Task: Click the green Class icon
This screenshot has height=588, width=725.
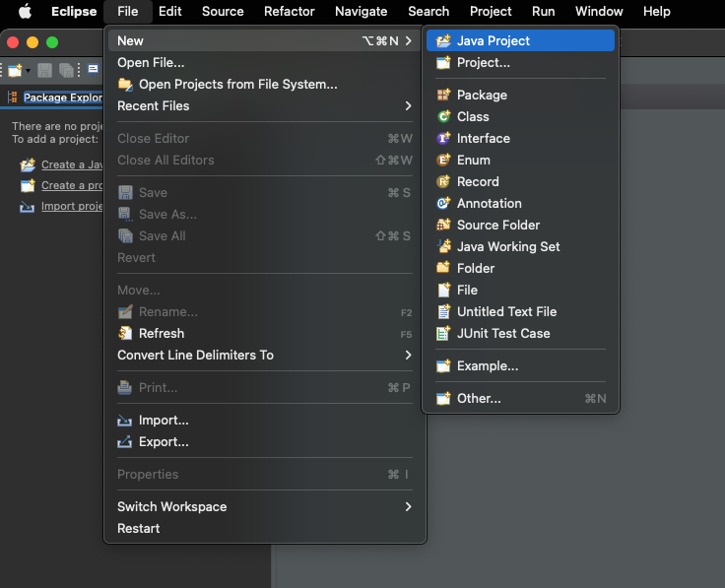Action: tap(443, 116)
